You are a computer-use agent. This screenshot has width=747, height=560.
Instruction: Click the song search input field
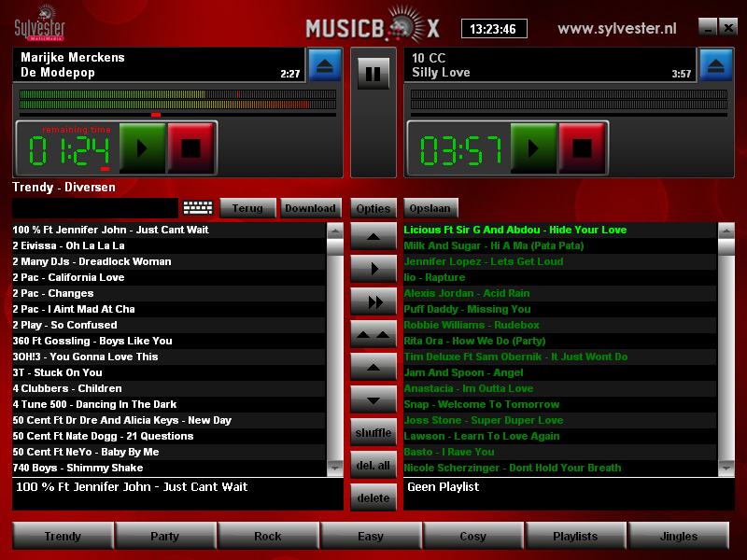click(94, 208)
